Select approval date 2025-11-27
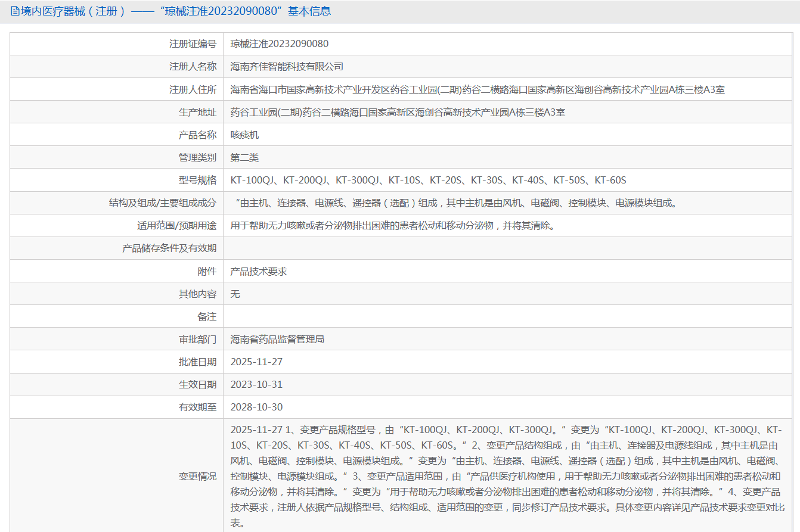Image resolution: width=800 pixels, height=532 pixels. (256, 362)
